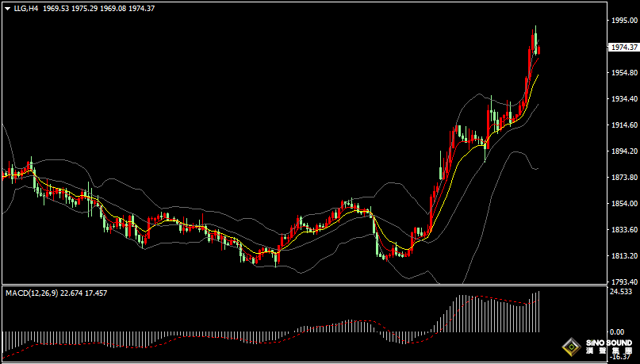640x364 pixels.
Task: Click the OHLC price values in header
Action: pos(98,8)
